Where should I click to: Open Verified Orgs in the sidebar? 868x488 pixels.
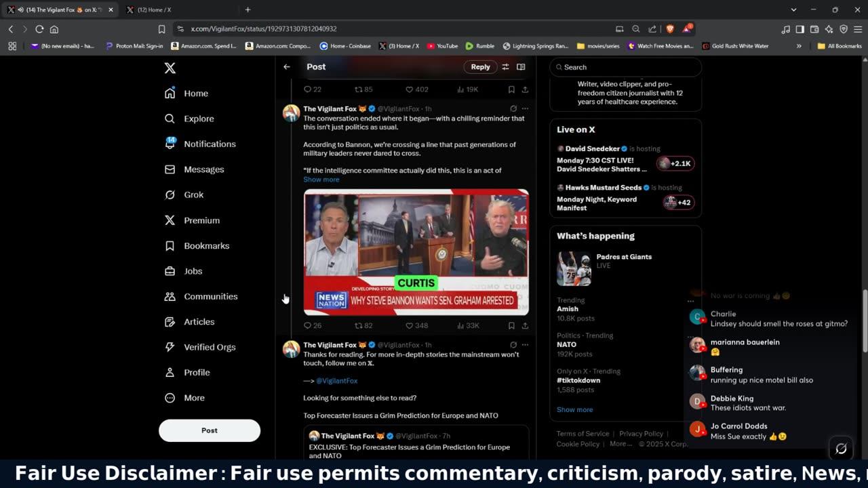point(200,347)
